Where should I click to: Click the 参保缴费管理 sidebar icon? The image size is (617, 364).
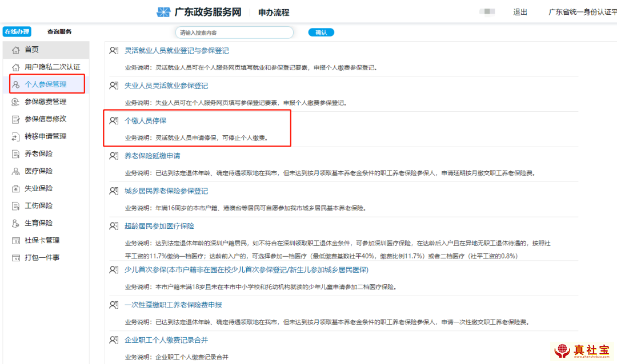point(16,102)
